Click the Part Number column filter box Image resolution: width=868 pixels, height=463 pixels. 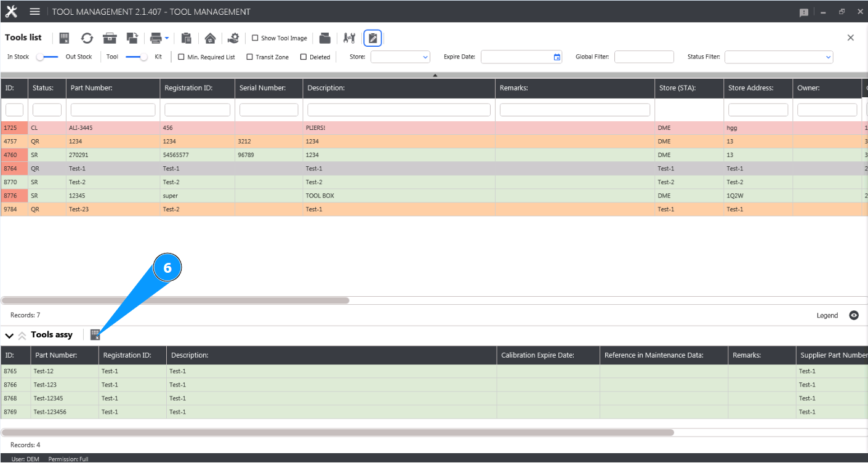point(113,110)
